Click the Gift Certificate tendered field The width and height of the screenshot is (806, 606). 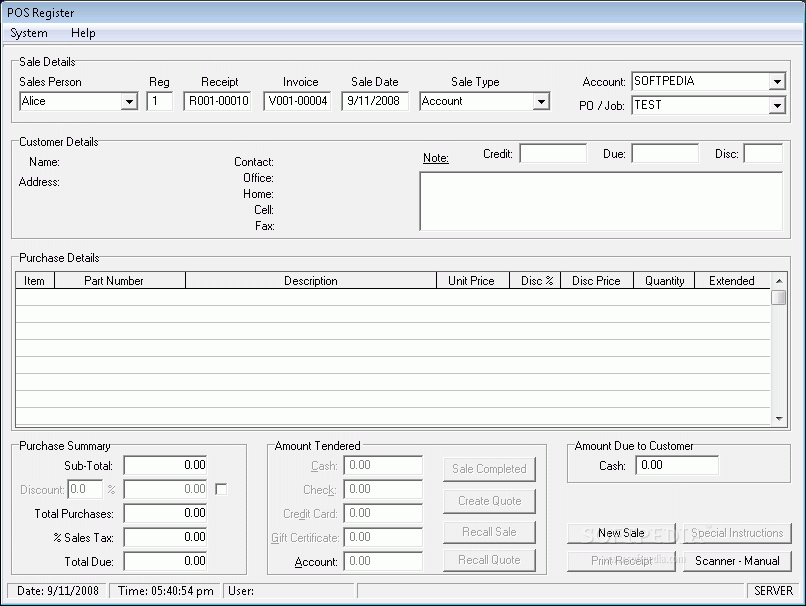point(383,538)
